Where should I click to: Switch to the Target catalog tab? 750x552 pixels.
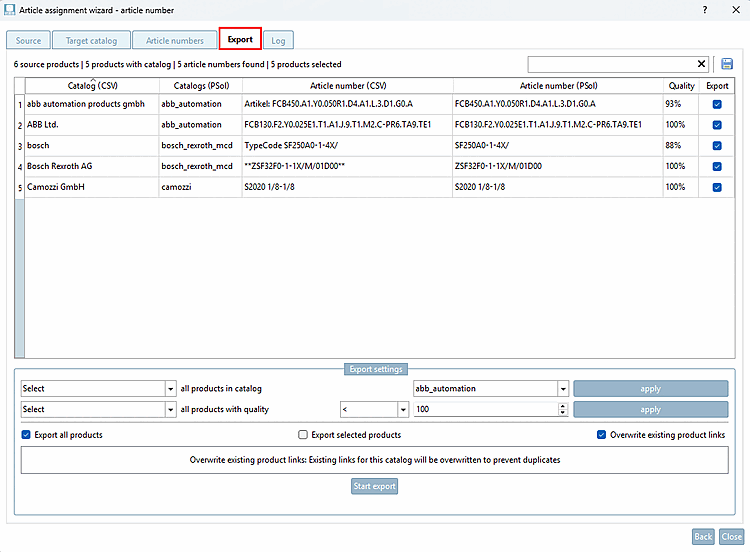[x=91, y=41]
